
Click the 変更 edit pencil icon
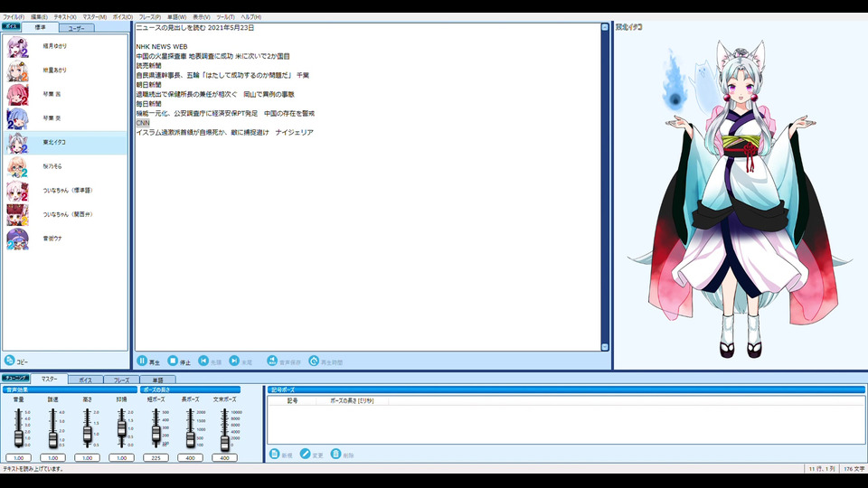pyautogui.click(x=305, y=454)
